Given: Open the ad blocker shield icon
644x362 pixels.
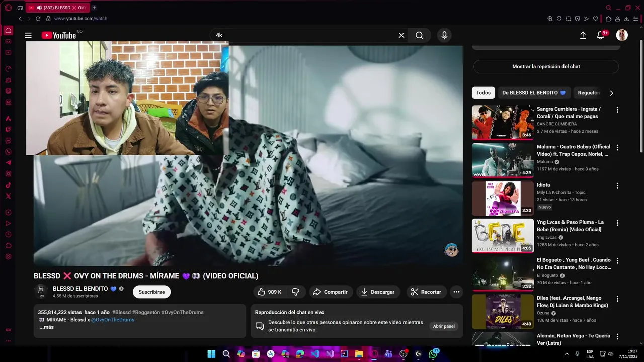Looking at the screenshot, I should pyautogui.click(x=577, y=19).
